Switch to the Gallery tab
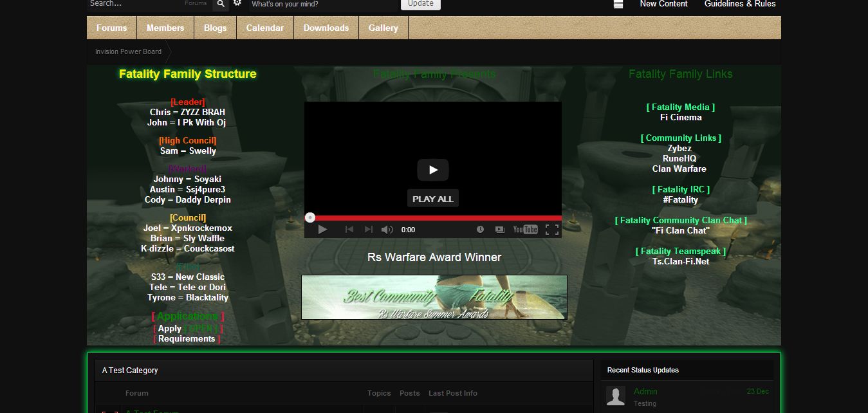The width and height of the screenshot is (868, 413). pyautogui.click(x=383, y=28)
